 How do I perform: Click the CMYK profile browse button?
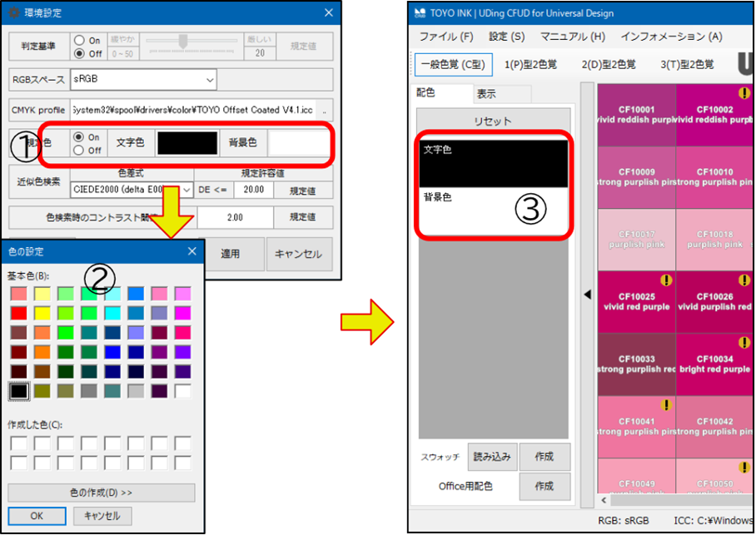[x=325, y=110]
